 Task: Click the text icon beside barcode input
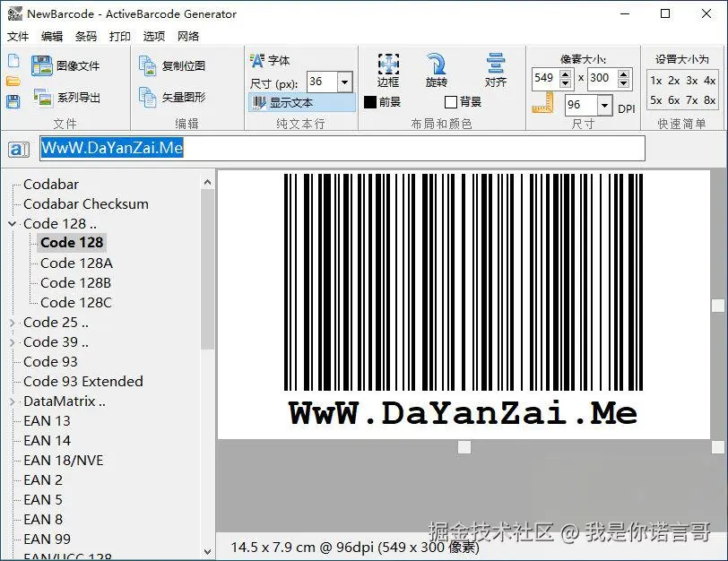[x=19, y=149]
